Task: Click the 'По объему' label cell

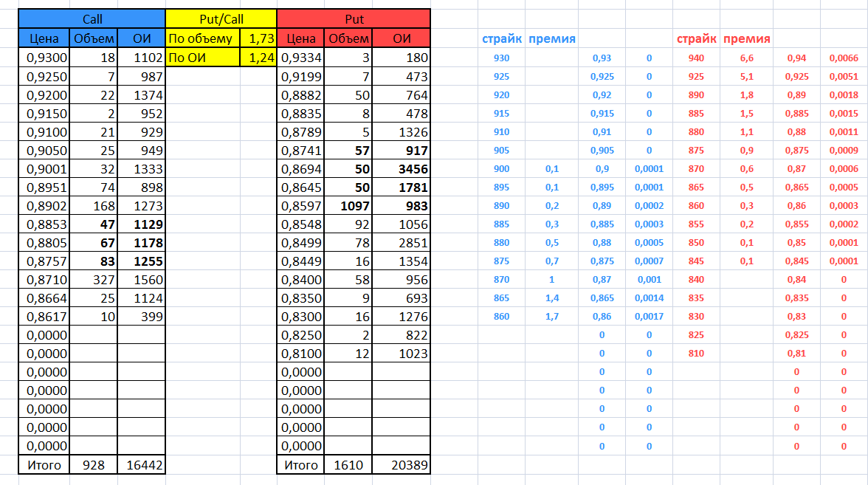Action: pos(202,38)
